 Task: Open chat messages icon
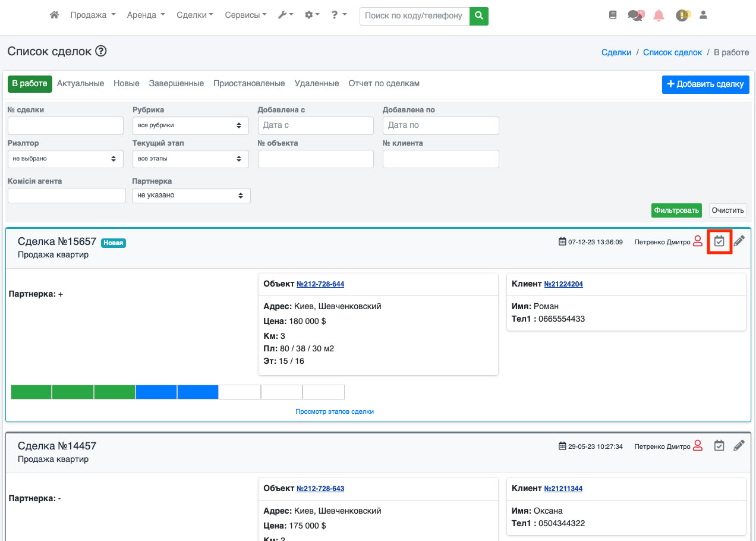(635, 16)
